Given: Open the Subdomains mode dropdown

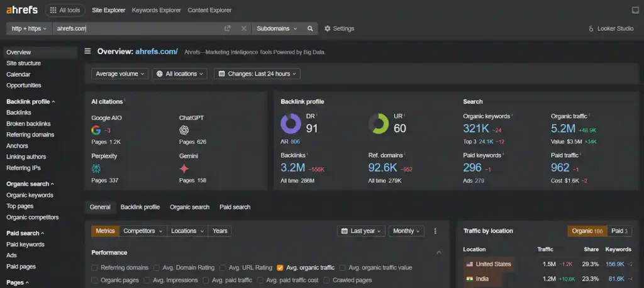Looking at the screenshot, I should coord(277,29).
